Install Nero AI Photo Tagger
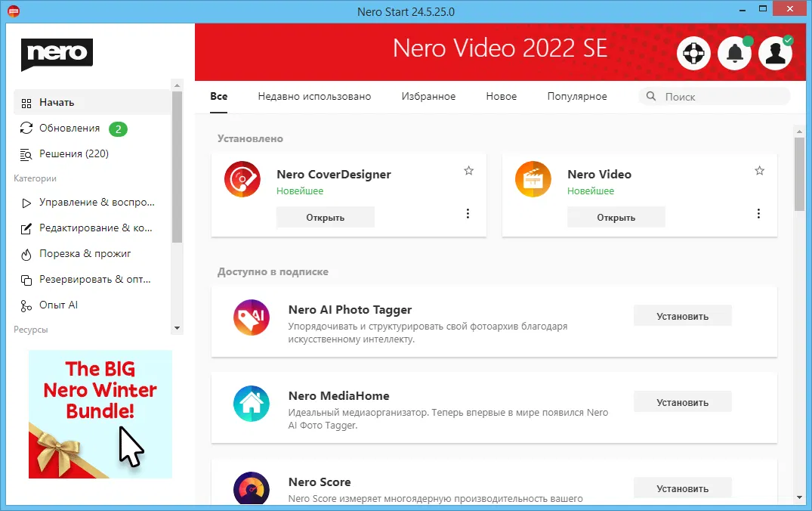Screen dimensions: 812x511 coord(683,316)
